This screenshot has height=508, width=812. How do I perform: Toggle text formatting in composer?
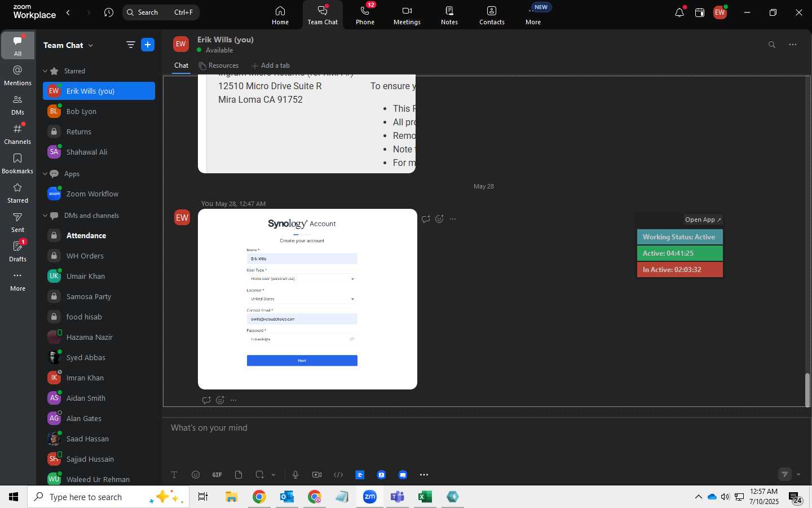tap(174, 475)
